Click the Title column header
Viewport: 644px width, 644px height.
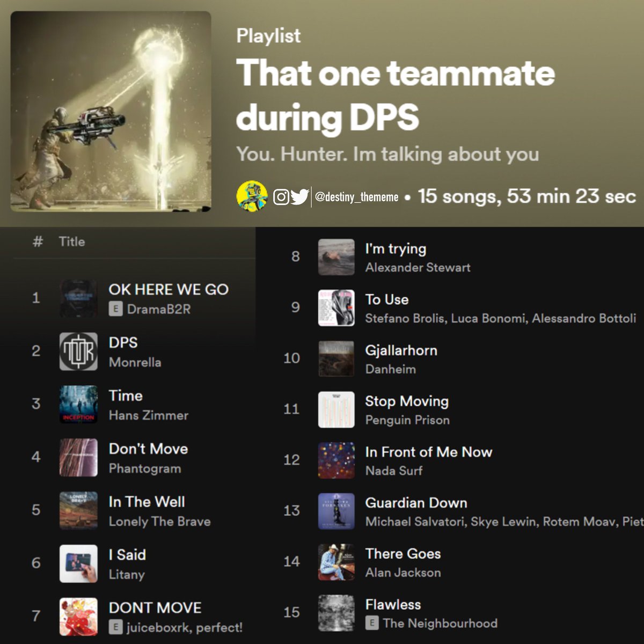(72, 241)
